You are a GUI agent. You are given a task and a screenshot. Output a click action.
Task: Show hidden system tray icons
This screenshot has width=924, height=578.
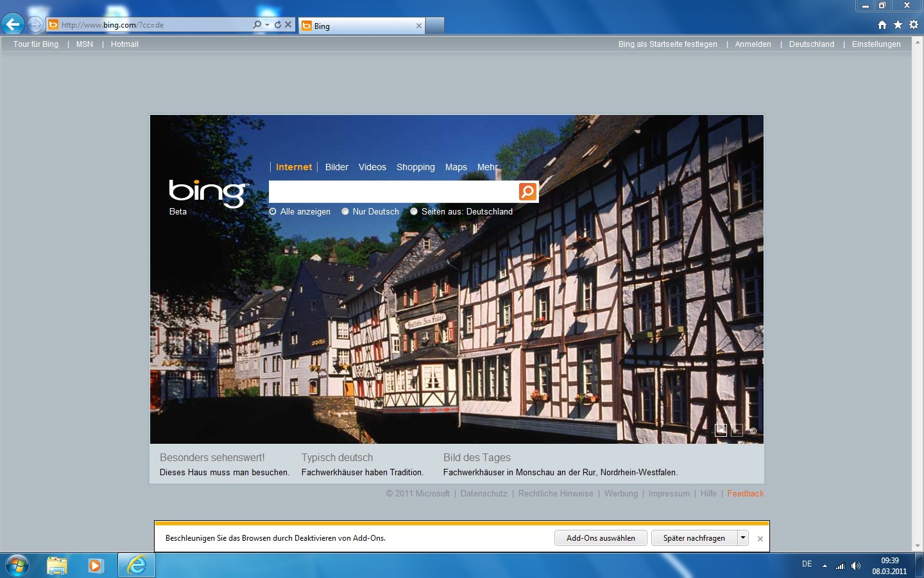[825, 565]
